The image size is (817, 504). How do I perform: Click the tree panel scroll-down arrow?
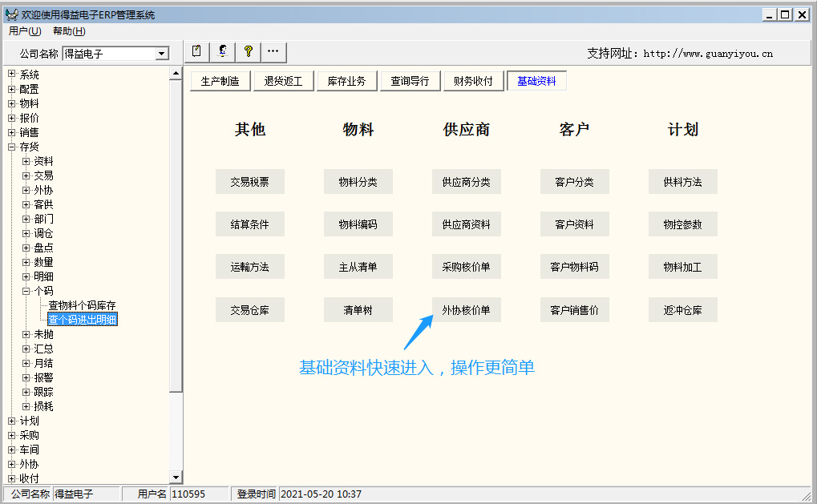tap(176, 478)
